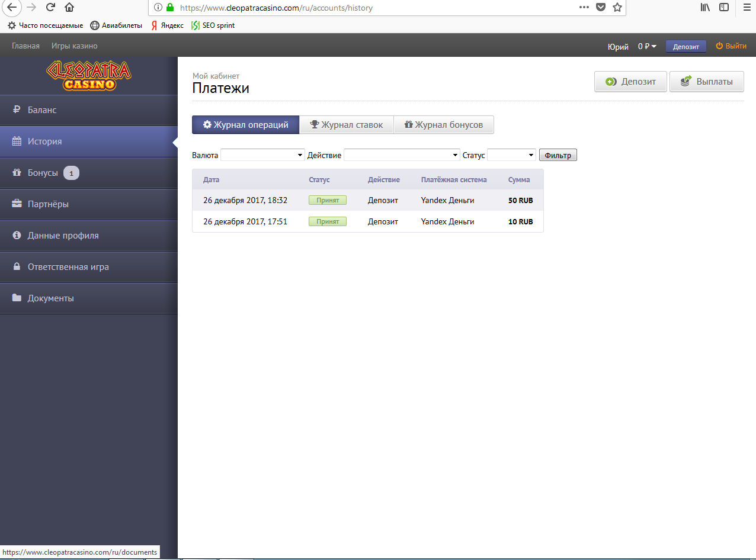This screenshot has height=560, width=756.
Task: Click the Бонусы notification badge showing 1
Action: point(71,173)
